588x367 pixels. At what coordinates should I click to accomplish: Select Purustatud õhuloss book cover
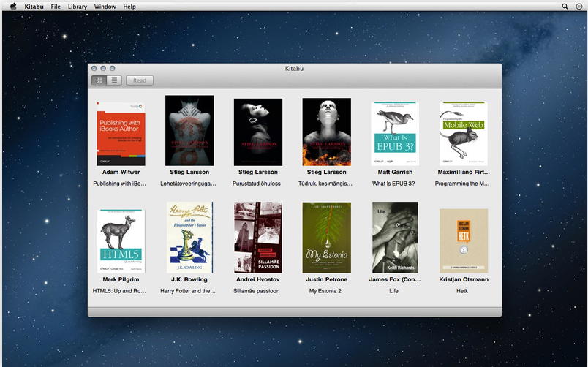pyautogui.click(x=258, y=132)
